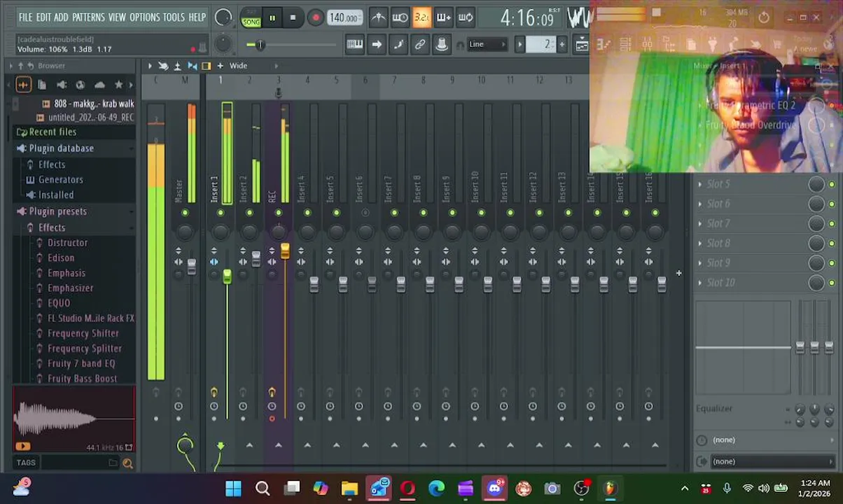This screenshot has height=504, width=843.
Task: Click the pause playback button
Action: [272, 18]
